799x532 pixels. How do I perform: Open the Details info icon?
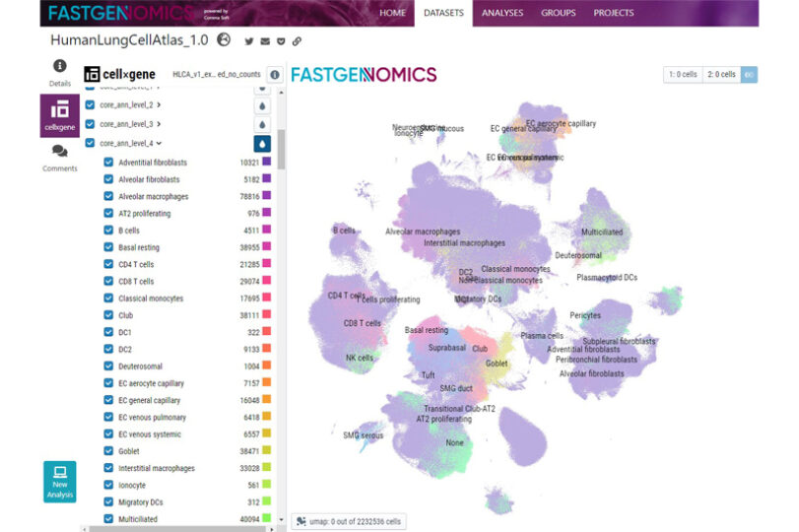click(x=60, y=66)
